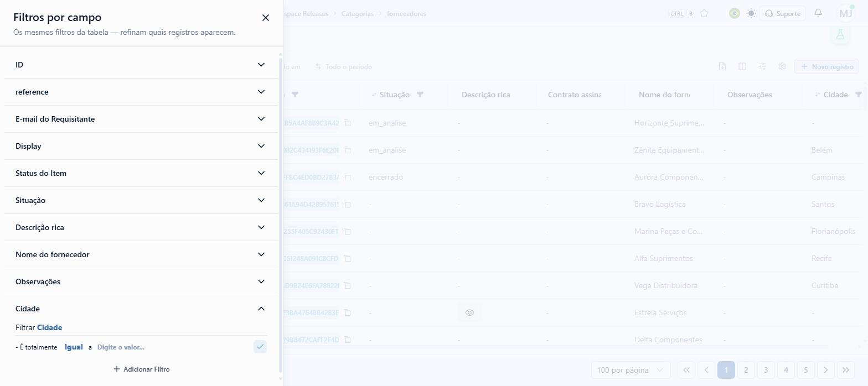Open notifications bell

818,13
